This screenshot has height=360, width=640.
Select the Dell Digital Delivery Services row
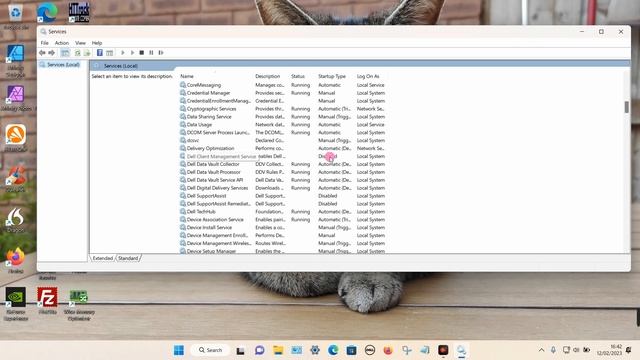click(x=282, y=188)
